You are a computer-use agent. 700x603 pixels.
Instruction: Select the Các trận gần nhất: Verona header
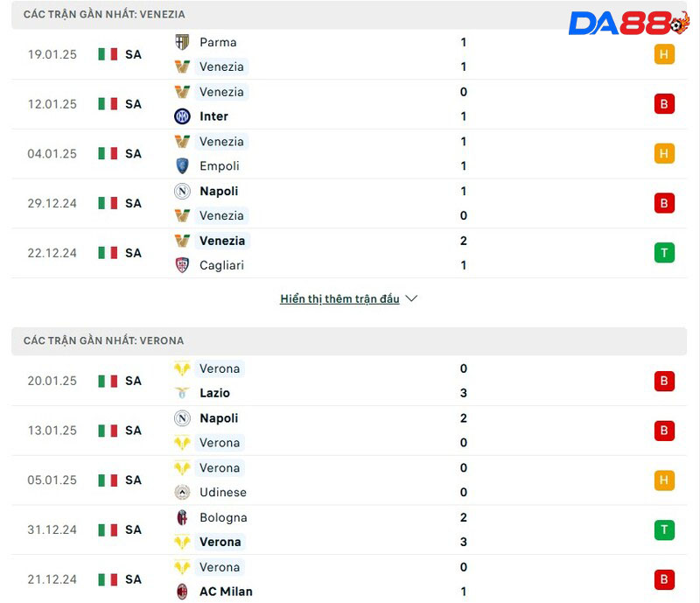tap(103, 340)
